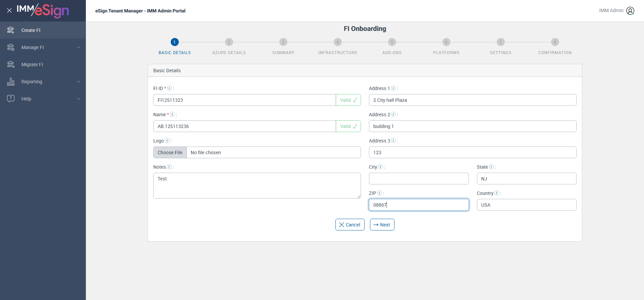The height and width of the screenshot is (300, 644).
Task: Click the 'Basic Details' panel header
Action: point(365,71)
